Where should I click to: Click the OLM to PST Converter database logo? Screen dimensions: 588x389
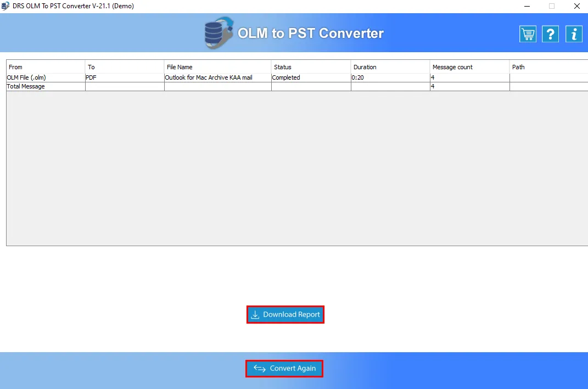pyautogui.click(x=219, y=33)
